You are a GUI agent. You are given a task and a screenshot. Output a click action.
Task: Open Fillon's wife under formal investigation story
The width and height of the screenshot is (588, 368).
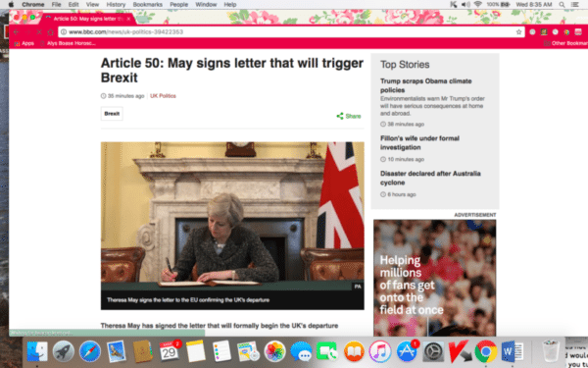pyautogui.click(x=419, y=142)
